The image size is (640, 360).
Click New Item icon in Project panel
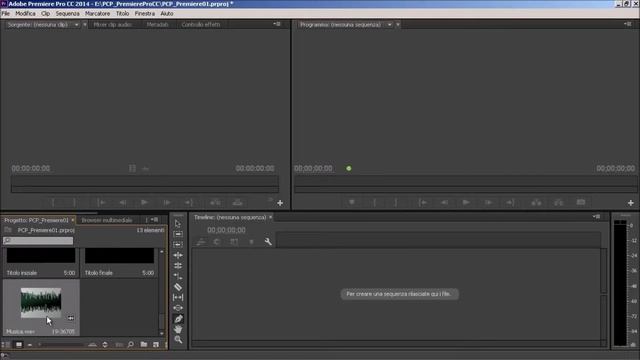pos(156,345)
